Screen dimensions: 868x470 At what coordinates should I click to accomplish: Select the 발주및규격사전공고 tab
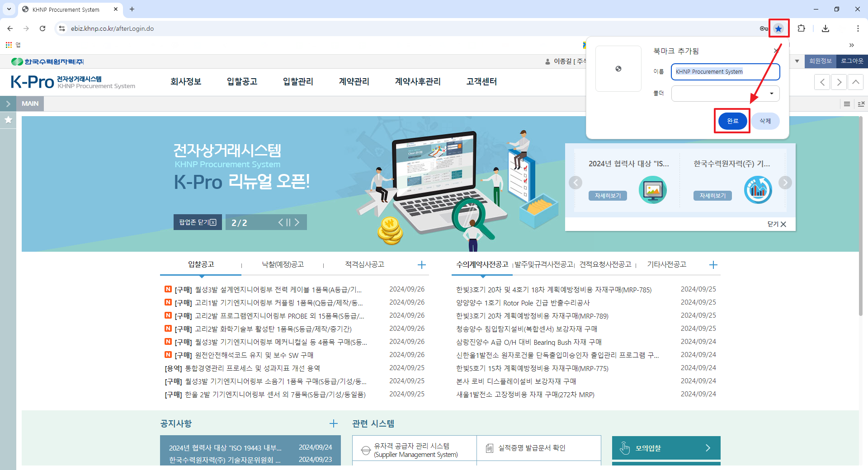coord(544,264)
